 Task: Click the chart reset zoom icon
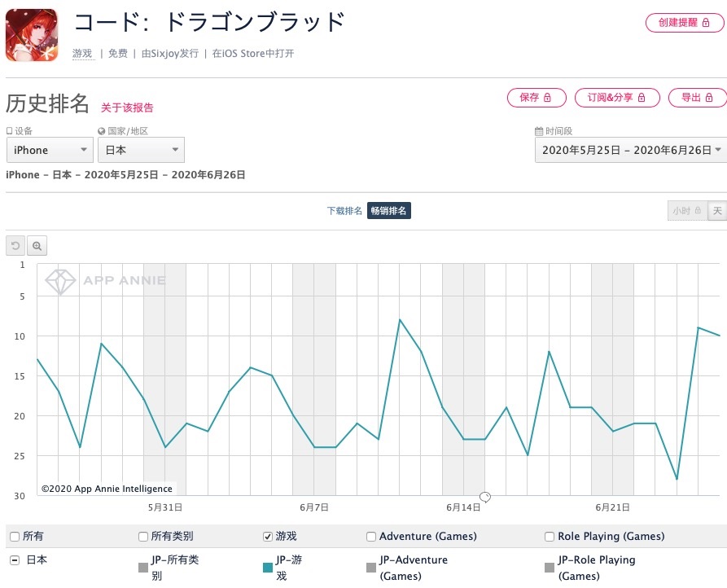pos(15,246)
